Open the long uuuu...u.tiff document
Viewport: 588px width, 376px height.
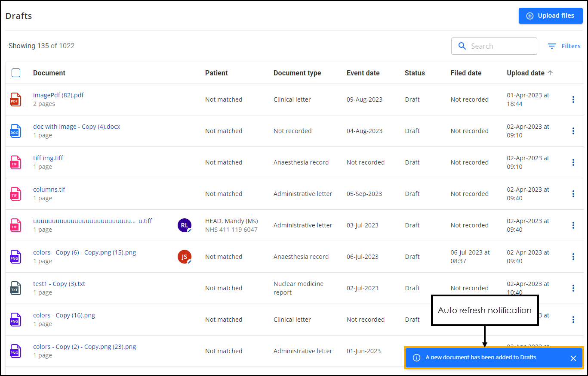pos(92,221)
